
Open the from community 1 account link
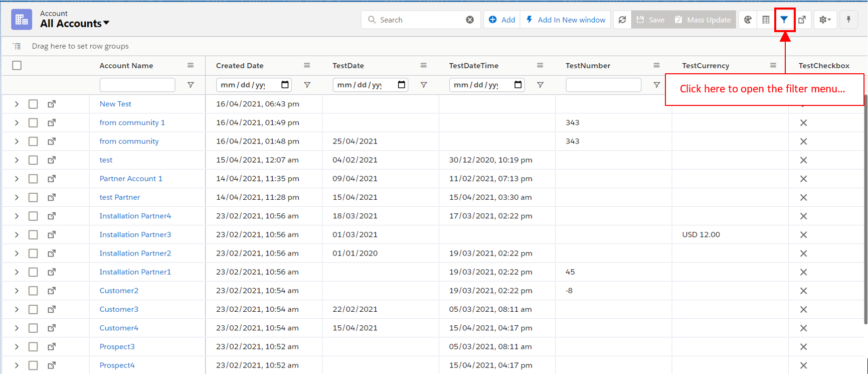point(132,122)
